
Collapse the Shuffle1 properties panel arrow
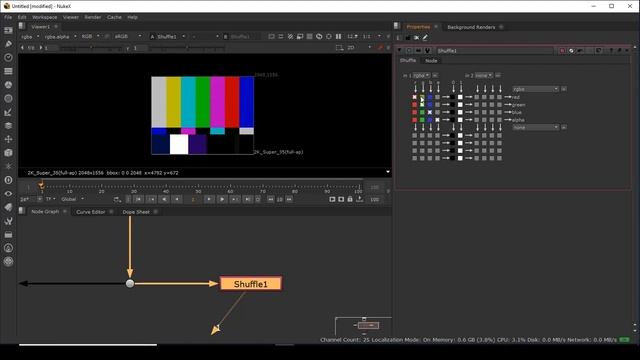(x=400, y=51)
